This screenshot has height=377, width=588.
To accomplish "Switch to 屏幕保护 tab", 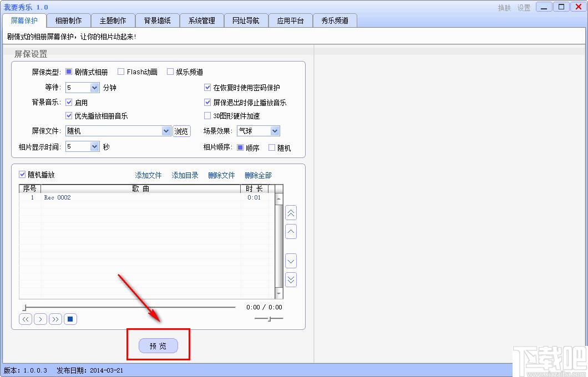I will point(24,21).
